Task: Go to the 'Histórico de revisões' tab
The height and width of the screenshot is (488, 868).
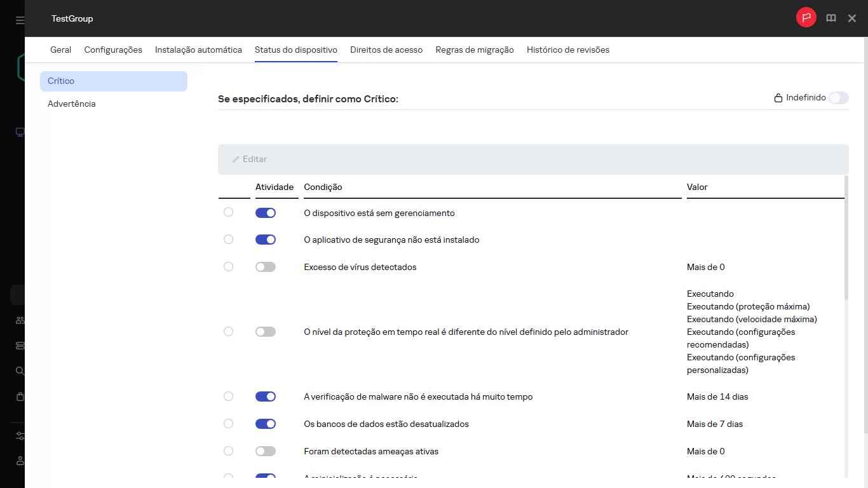Action: click(x=567, y=50)
